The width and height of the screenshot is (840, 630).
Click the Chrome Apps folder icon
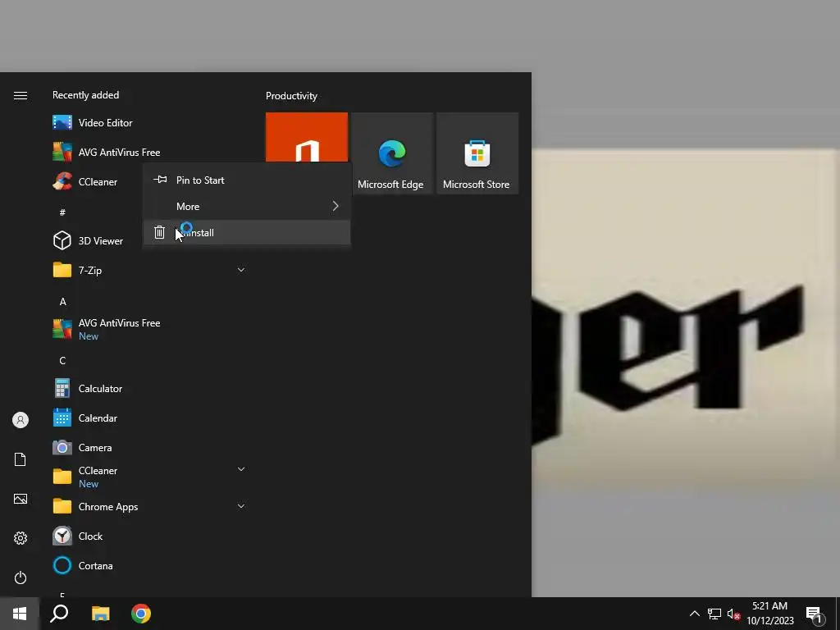click(62, 506)
